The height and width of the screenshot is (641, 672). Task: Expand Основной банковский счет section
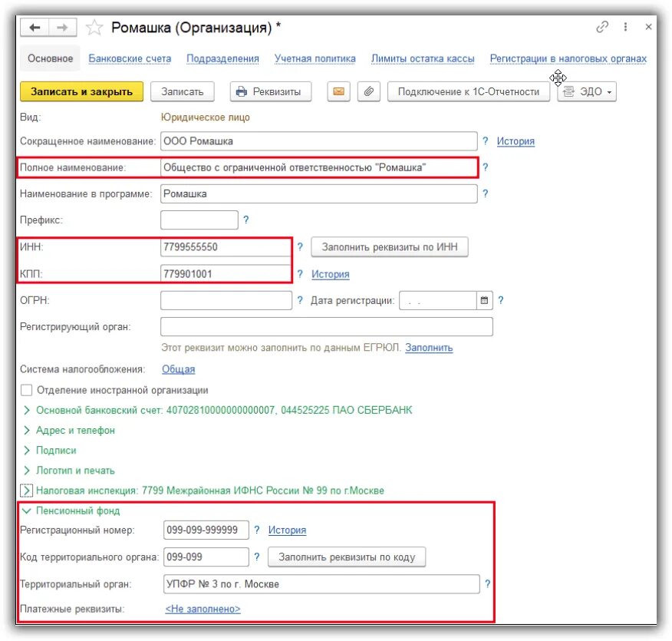(27, 411)
